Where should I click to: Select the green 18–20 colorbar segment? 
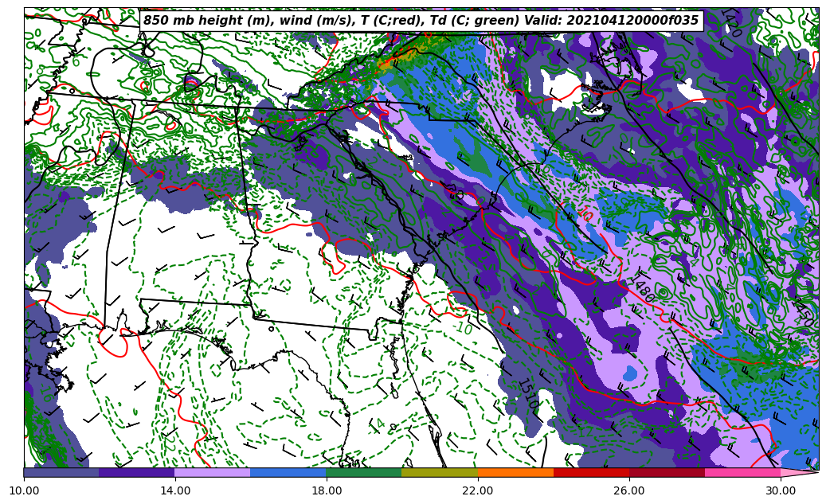tap(363, 472)
